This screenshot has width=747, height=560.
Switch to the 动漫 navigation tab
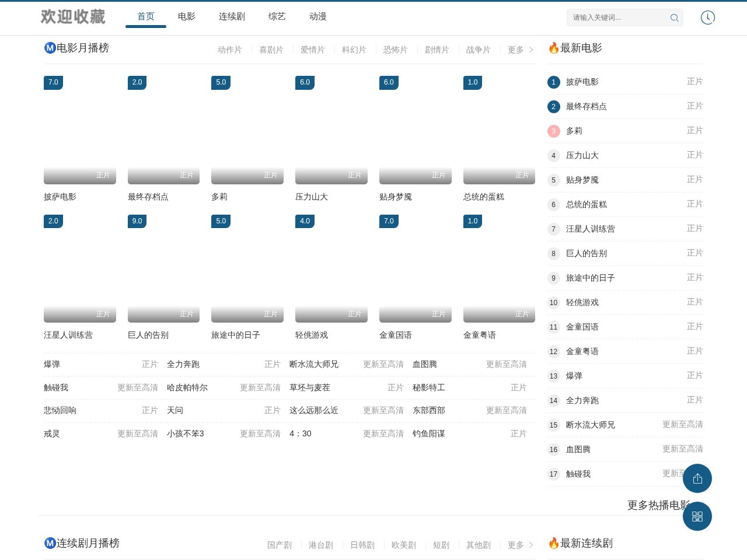point(317,16)
